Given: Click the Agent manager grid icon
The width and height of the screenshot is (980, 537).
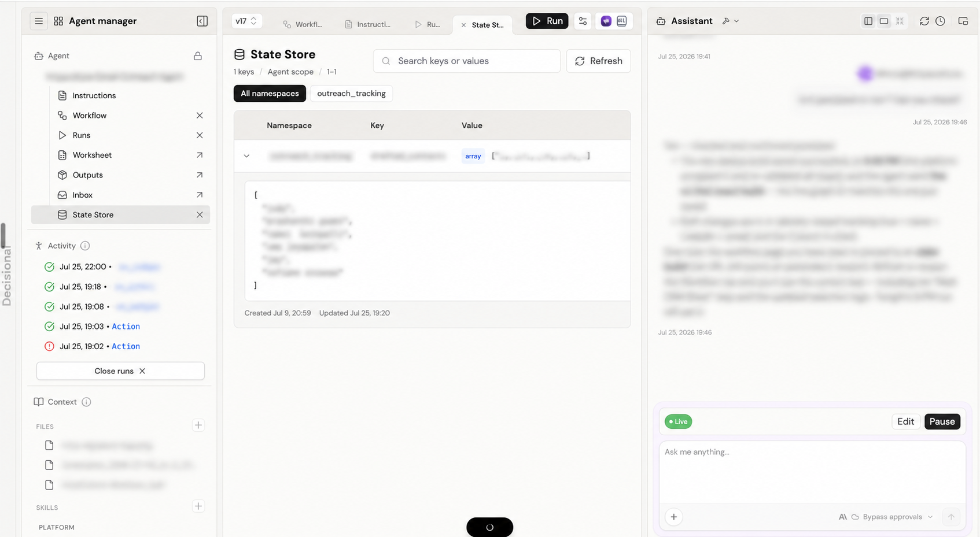Looking at the screenshot, I should tap(58, 21).
